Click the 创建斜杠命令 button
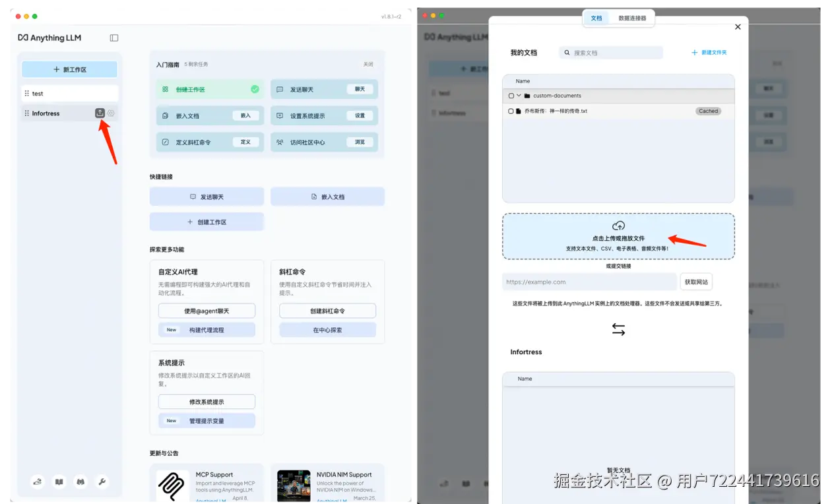Screen dimensions: 834x504 pyautogui.click(x=327, y=311)
